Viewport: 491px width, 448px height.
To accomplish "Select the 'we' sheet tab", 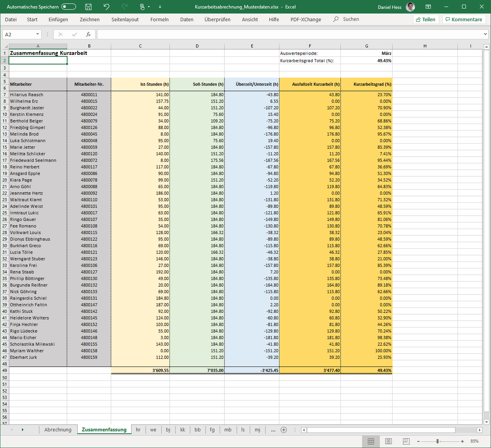I will coord(153,430).
